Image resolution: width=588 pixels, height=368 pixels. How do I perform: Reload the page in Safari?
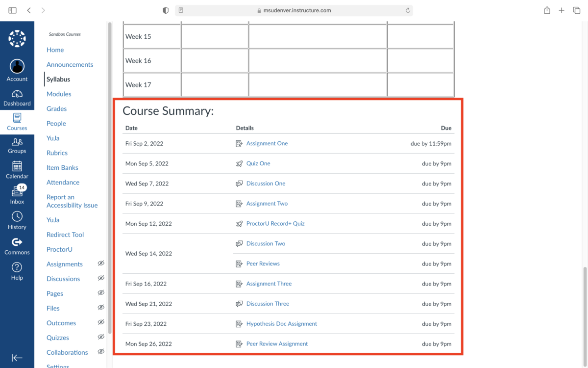click(408, 10)
